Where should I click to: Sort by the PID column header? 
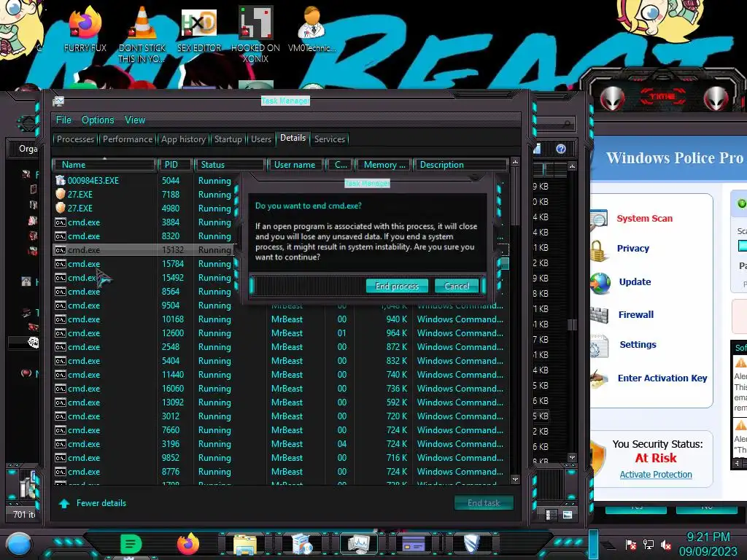pos(175,165)
